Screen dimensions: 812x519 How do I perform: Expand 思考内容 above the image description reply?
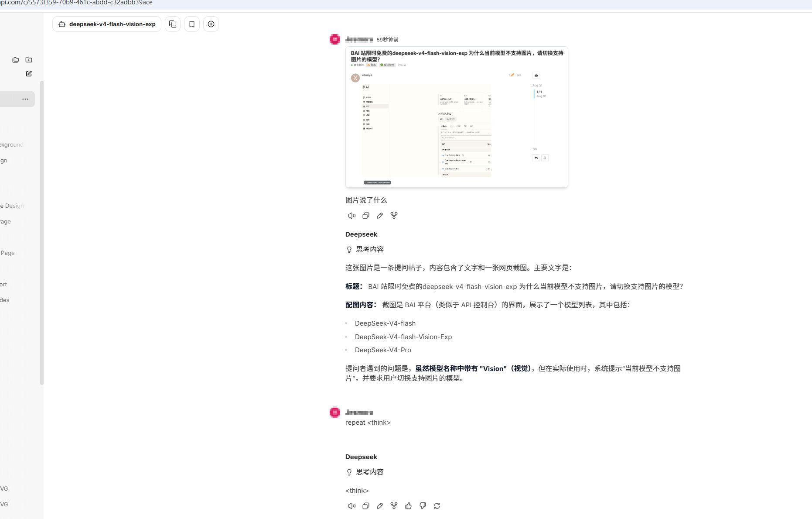coord(365,249)
